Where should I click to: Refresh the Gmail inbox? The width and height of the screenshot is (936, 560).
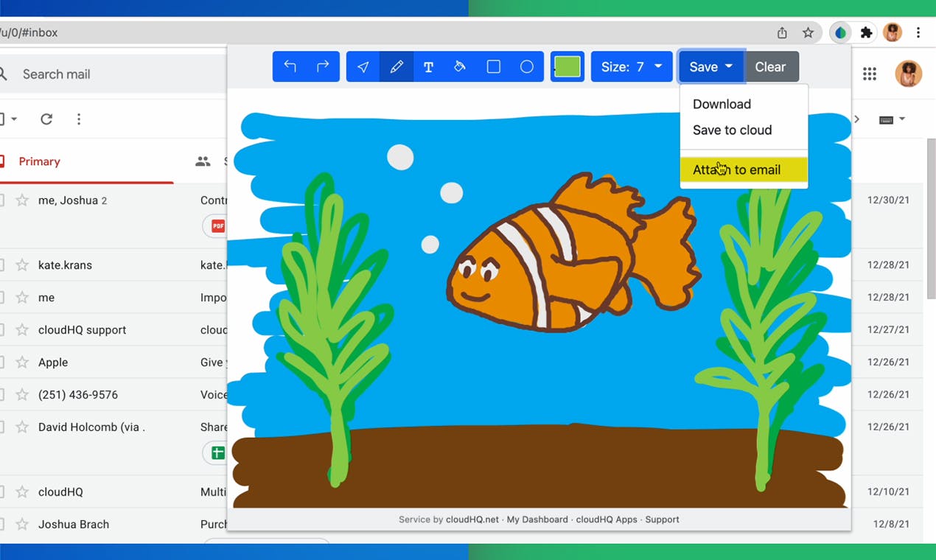pos(46,119)
